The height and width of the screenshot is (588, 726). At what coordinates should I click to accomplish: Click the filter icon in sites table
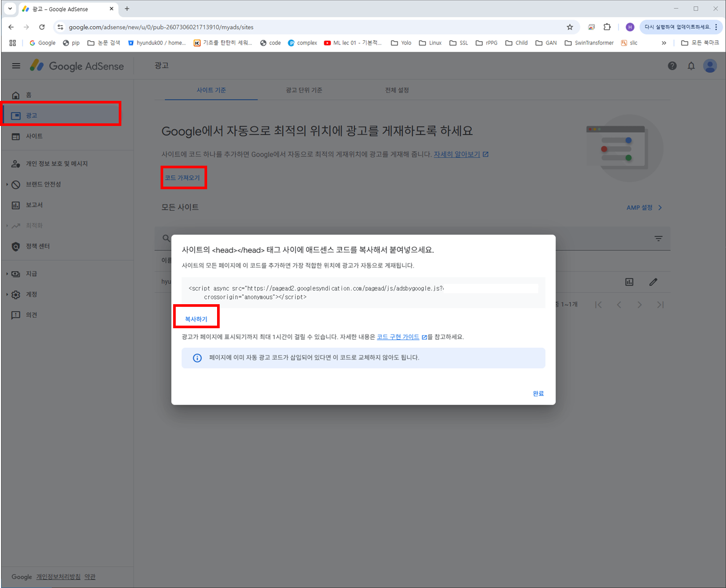point(659,238)
